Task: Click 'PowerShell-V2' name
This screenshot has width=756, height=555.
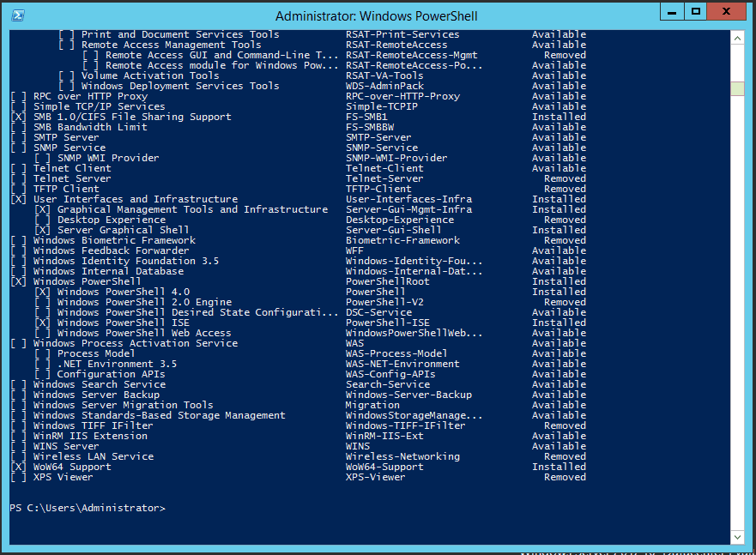Action: point(384,302)
